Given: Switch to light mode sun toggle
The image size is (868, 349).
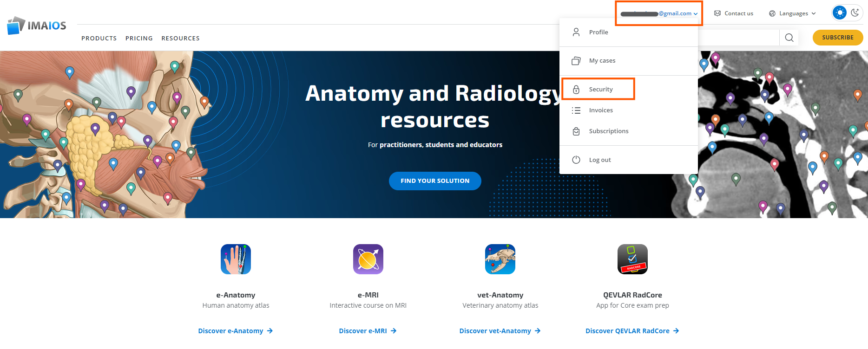Looking at the screenshot, I should click(x=840, y=13).
